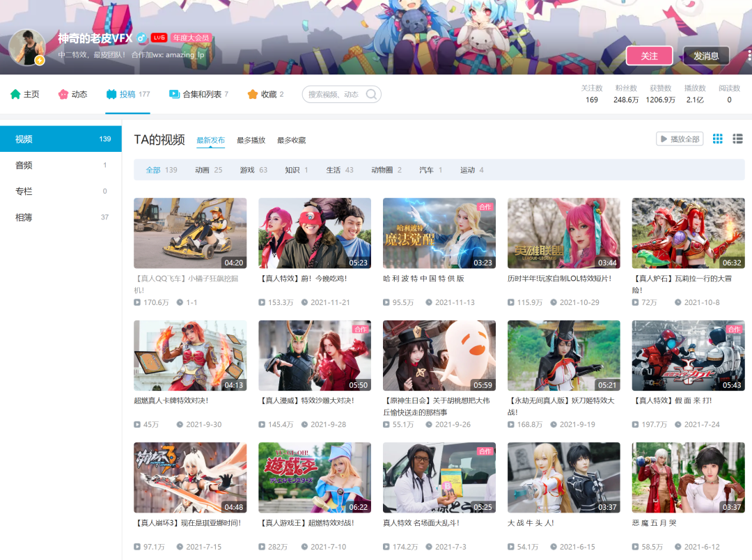Screen dimensions: 752x560
Task: Open the 合集和列表 tab
Action: coord(198,94)
